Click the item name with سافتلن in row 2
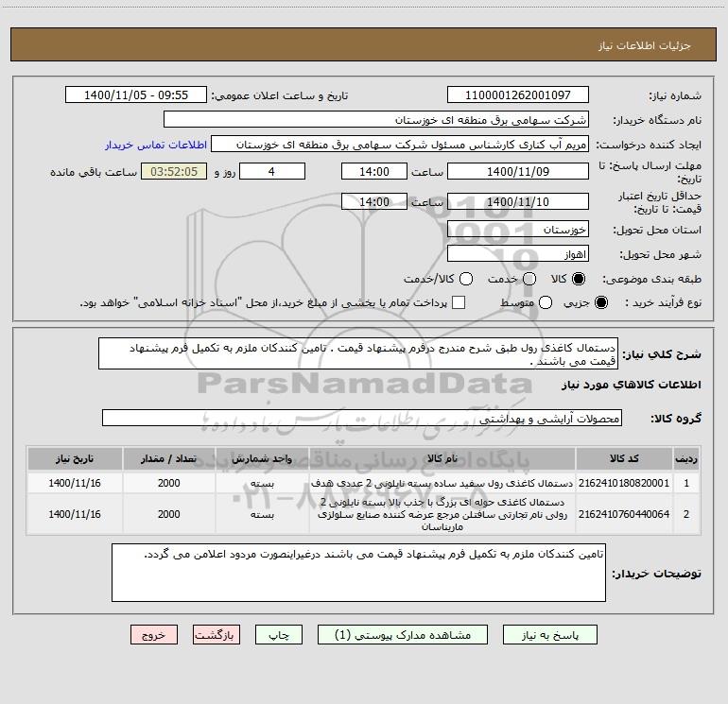 pos(442,514)
